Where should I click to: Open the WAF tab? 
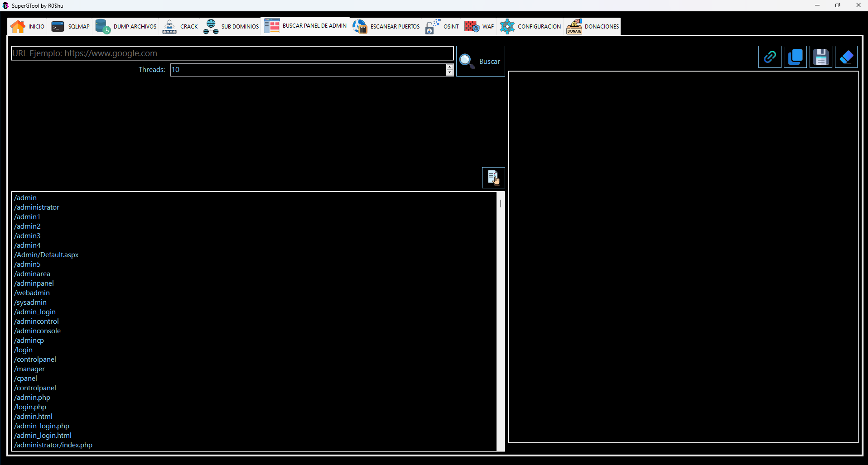pos(479,26)
